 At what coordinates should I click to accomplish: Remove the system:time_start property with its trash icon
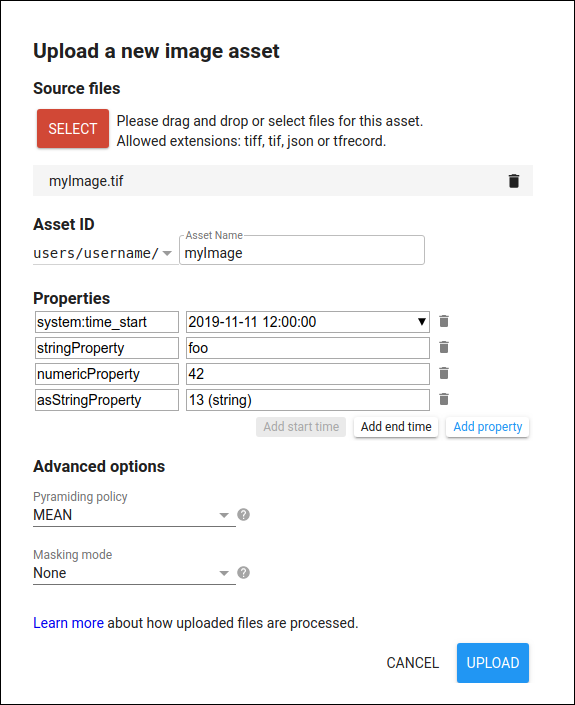pos(444,321)
